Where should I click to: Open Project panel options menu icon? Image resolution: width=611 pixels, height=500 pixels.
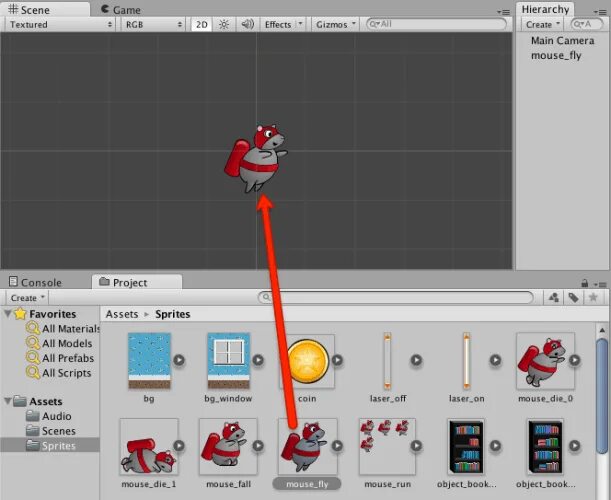[600, 284]
